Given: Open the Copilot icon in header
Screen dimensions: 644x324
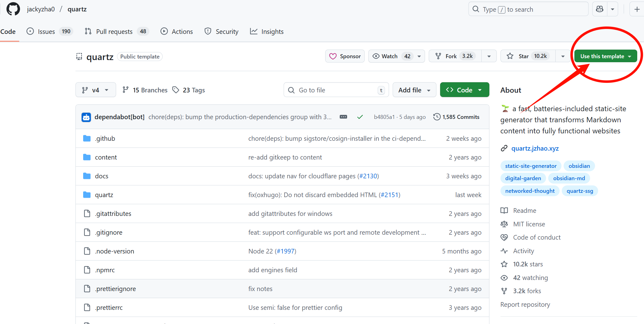Looking at the screenshot, I should 600,9.
